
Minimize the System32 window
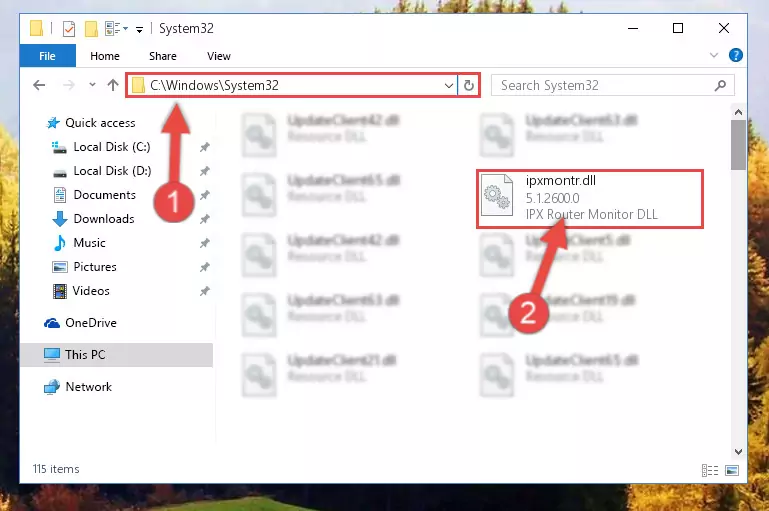[633, 28]
